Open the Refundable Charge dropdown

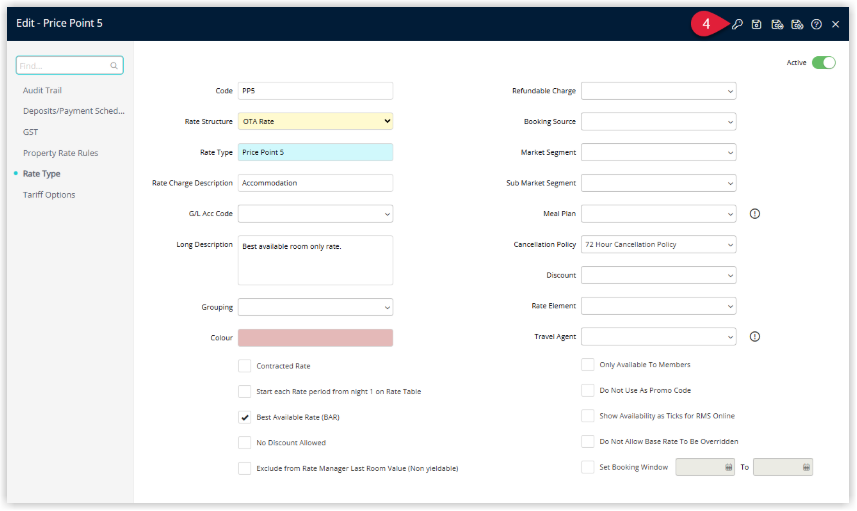[x=659, y=91]
